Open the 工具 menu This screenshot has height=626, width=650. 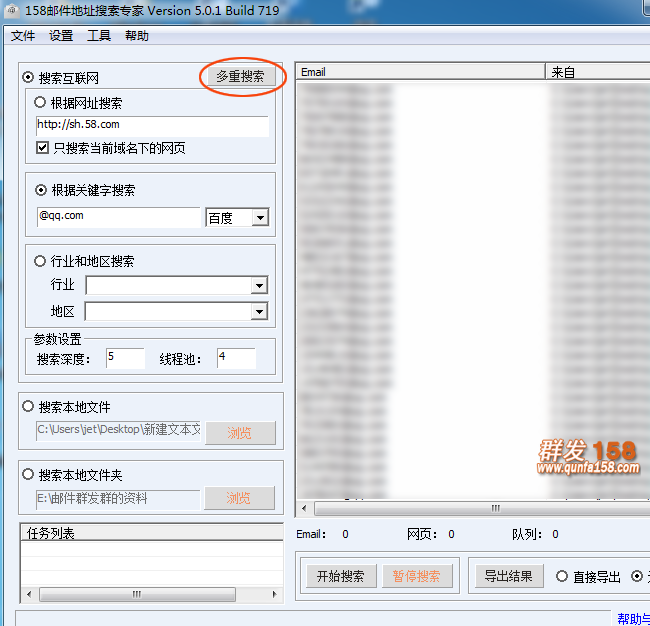99,36
